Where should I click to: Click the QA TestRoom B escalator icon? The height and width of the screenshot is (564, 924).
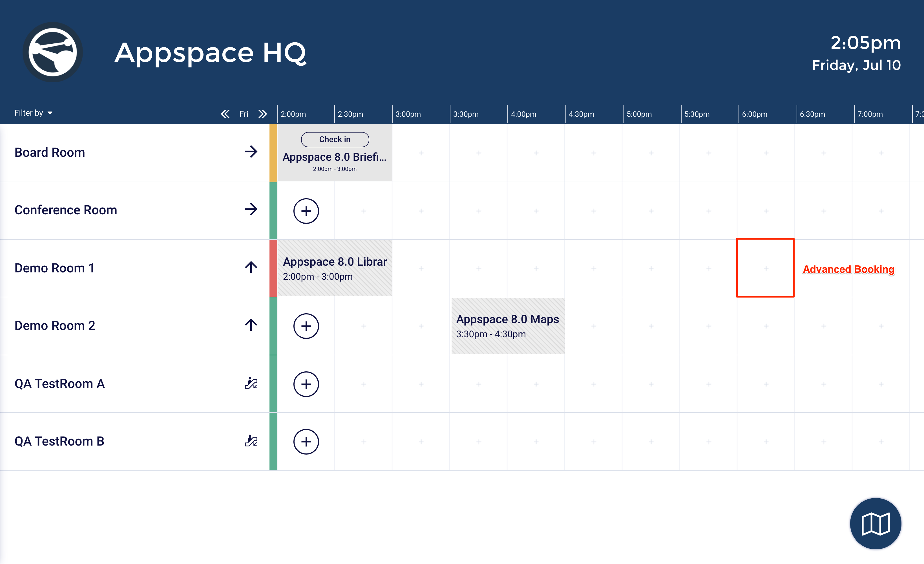coord(251,440)
